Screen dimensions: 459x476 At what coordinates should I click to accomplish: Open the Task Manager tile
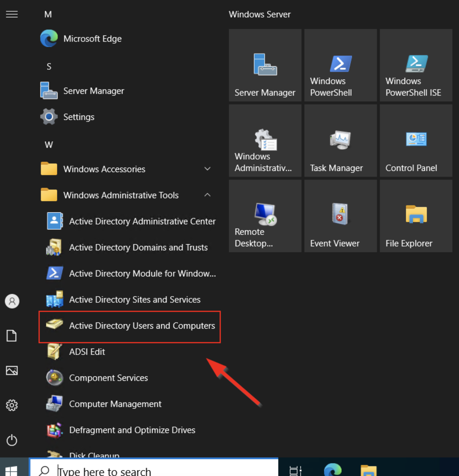(x=341, y=140)
